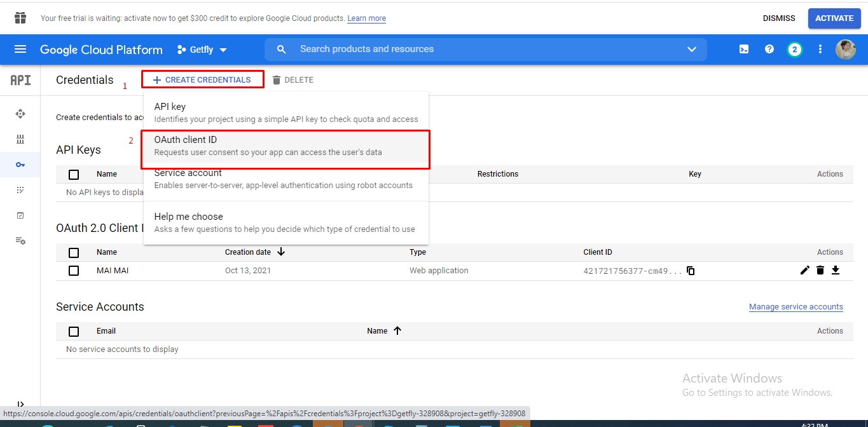Expand the search bar dropdown arrow

pos(692,50)
